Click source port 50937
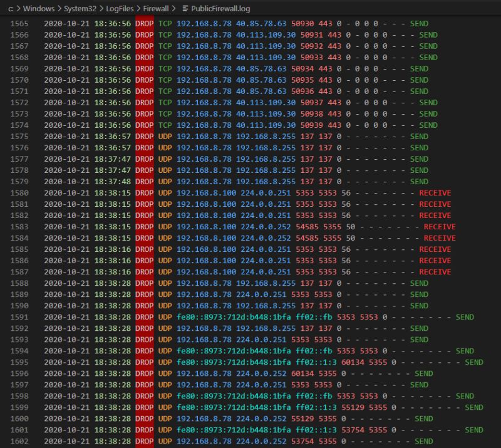Screen dimensions: 501x448 [311, 103]
